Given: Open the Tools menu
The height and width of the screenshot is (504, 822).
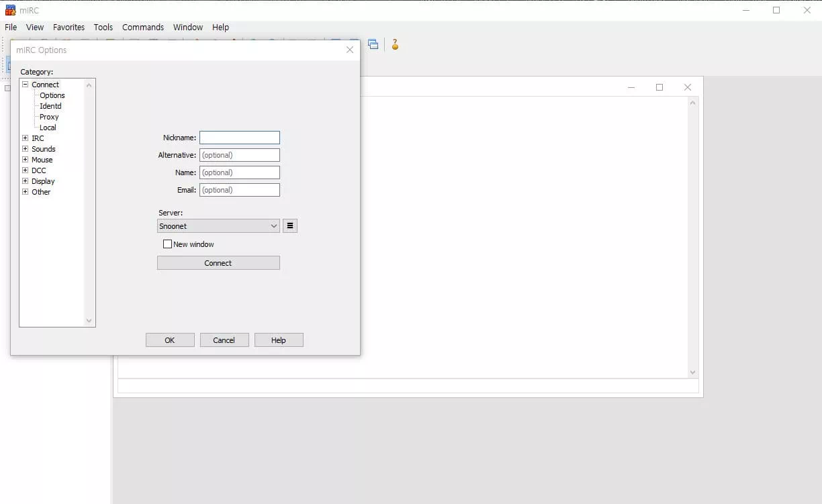Looking at the screenshot, I should coord(103,28).
